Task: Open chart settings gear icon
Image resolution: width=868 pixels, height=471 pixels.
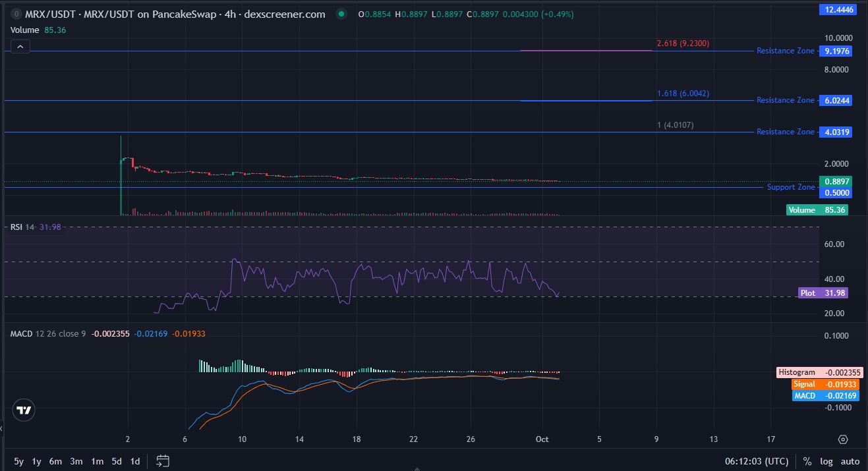Action: (842, 439)
